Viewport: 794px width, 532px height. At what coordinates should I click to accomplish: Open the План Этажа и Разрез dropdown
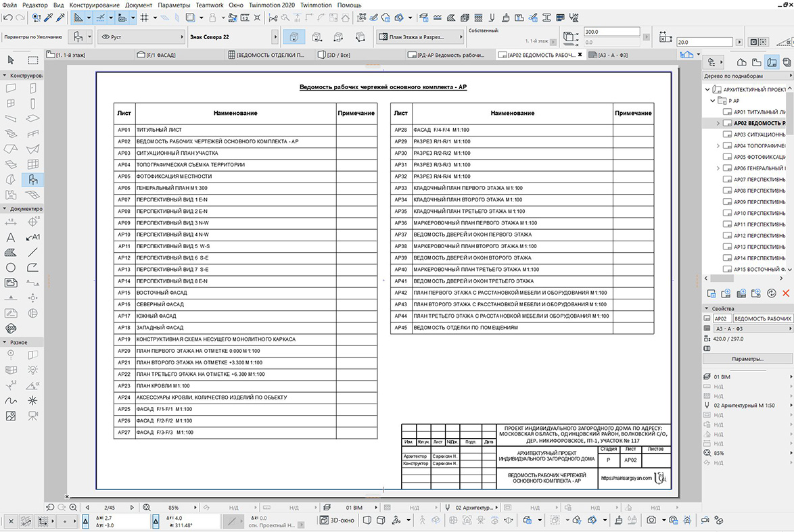click(x=420, y=37)
